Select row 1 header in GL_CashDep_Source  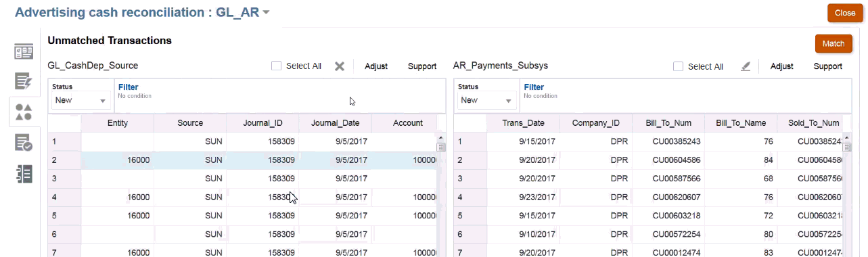pos(64,141)
